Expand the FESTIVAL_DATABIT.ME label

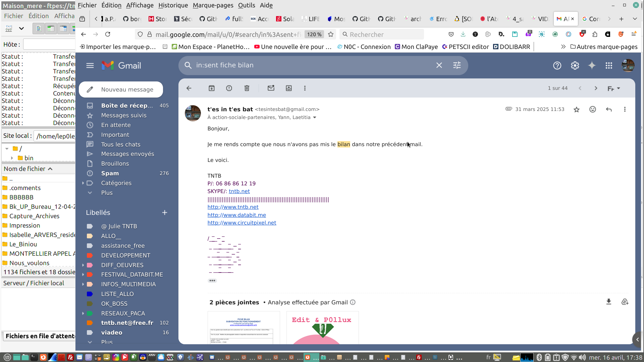tap(83, 275)
